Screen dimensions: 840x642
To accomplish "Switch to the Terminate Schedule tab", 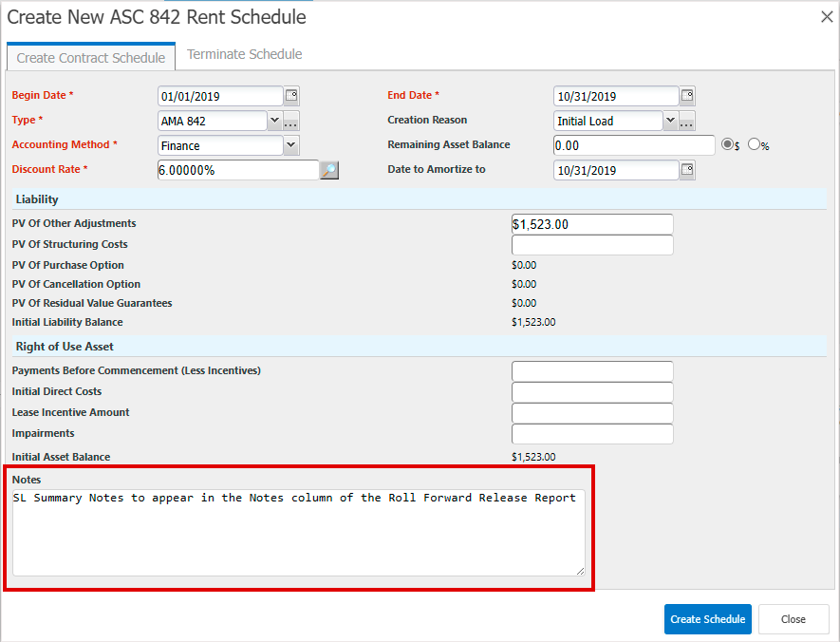I will point(244,54).
